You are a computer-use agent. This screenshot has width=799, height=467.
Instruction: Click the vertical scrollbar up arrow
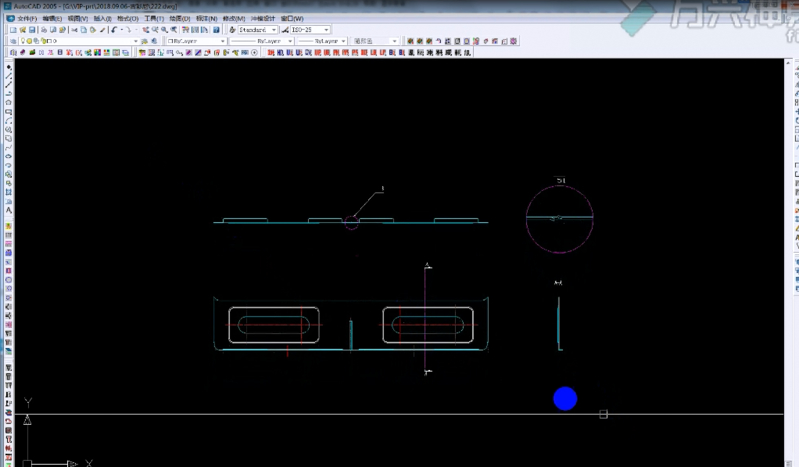788,63
